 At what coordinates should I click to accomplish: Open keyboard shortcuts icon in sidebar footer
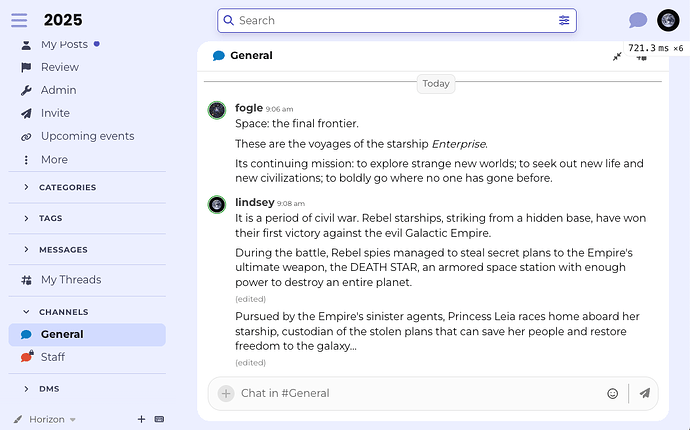pos(159,419)
